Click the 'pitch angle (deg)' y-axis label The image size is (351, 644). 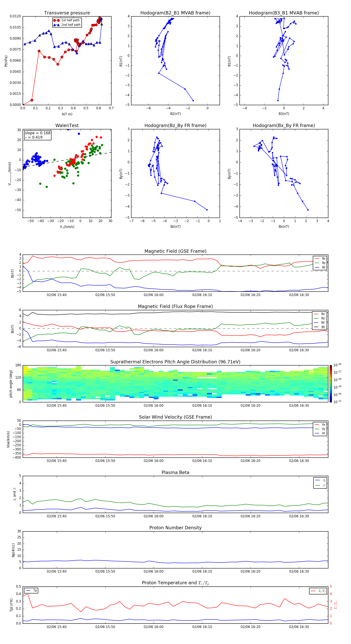tap(11, 384)
